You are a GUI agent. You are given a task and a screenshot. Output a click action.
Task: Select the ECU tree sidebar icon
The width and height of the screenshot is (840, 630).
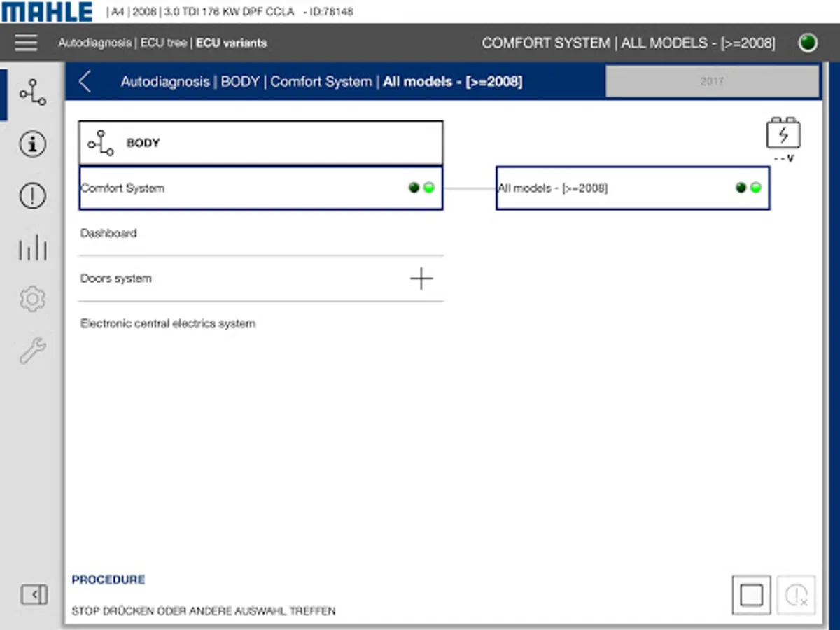32,92
